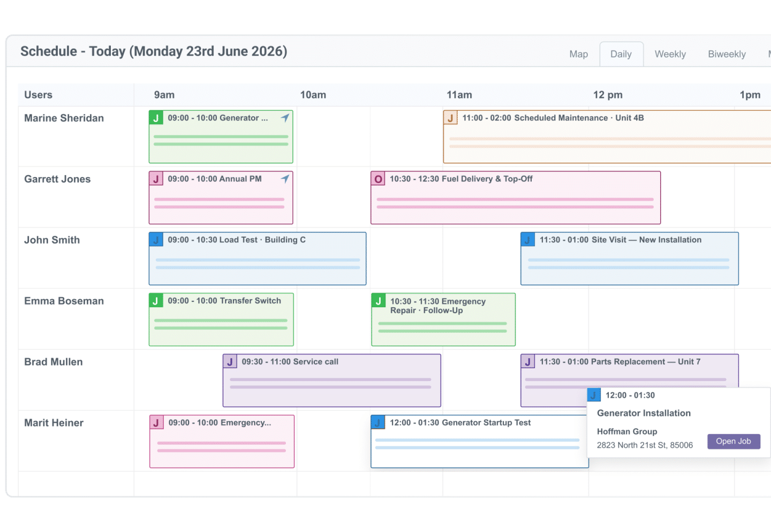The height and width of the screenshot is (532, 771).
Task: Click the orange J icon on Scheduled Maintenance
Action: [x=450, y=118]
